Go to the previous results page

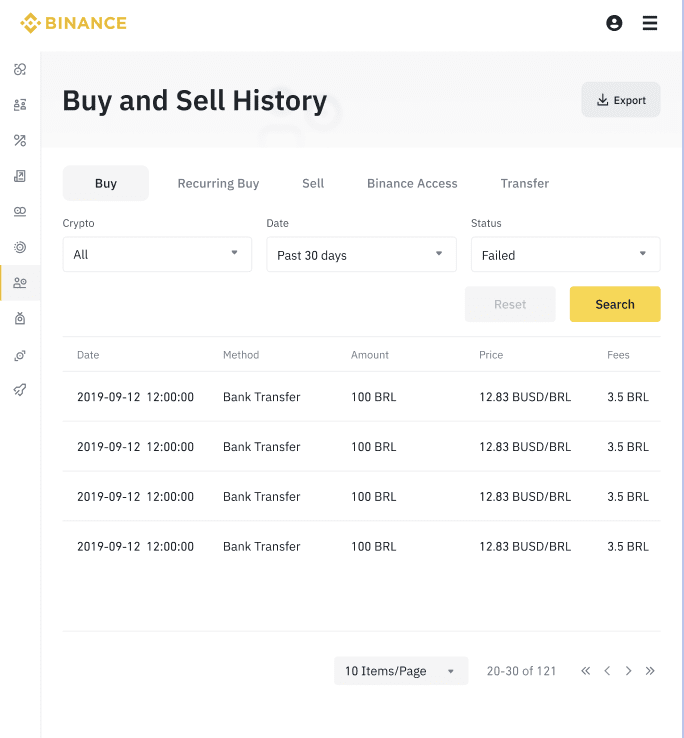[607, 671]
